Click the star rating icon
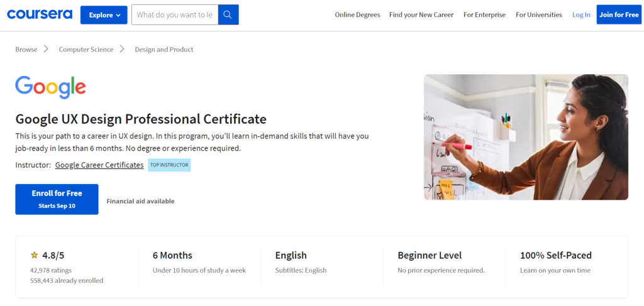 pos(34,256)
